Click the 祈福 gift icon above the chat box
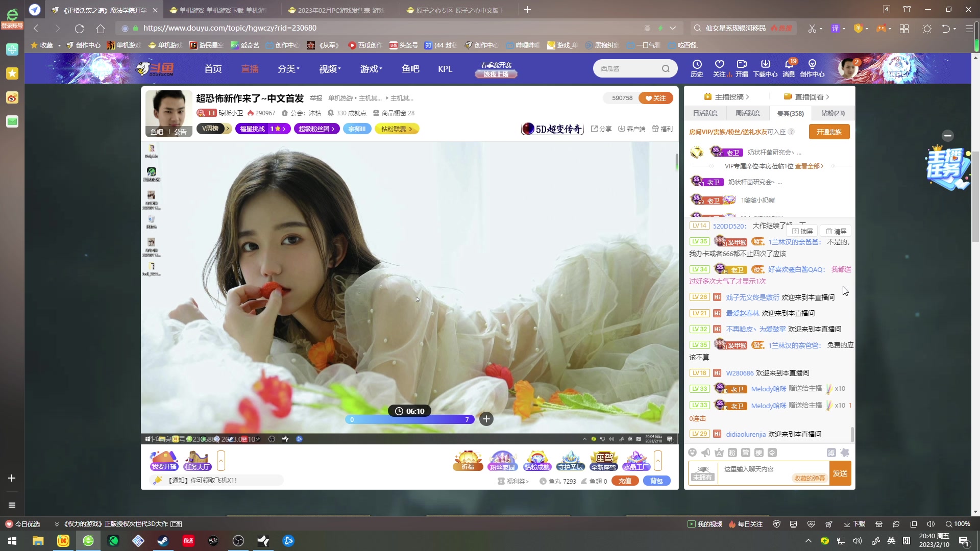 pos(467,459)
